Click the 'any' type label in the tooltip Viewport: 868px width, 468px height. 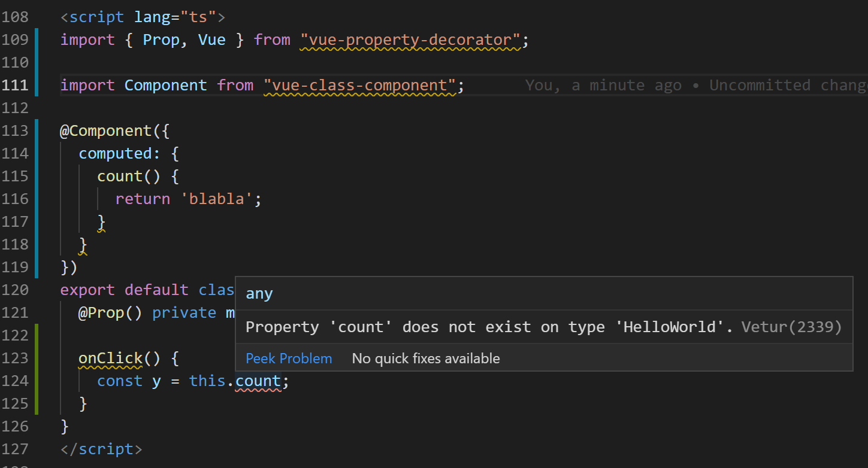tap(259, 293)
